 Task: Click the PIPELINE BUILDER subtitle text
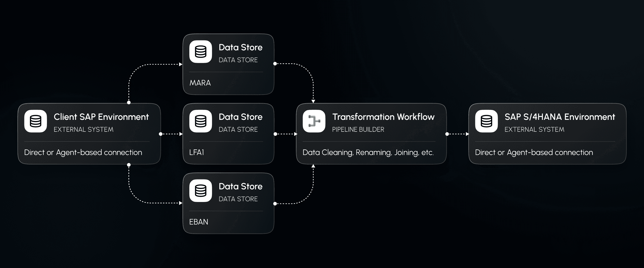point(358,129)
